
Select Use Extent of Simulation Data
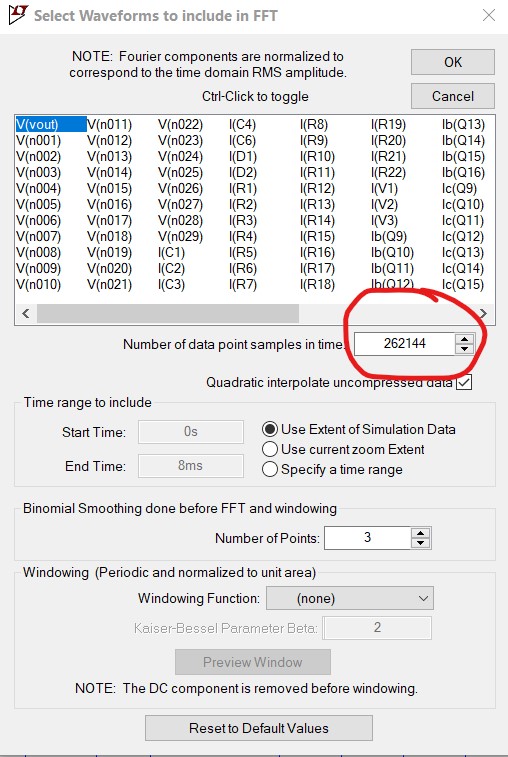tap(269, 429)
